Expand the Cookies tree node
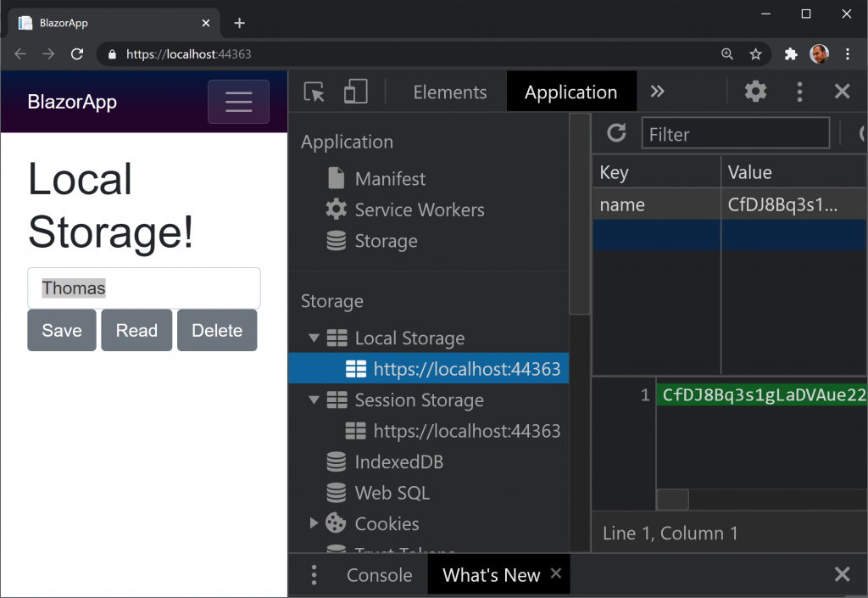Viewport: 868px width, 598px height. 314,523
